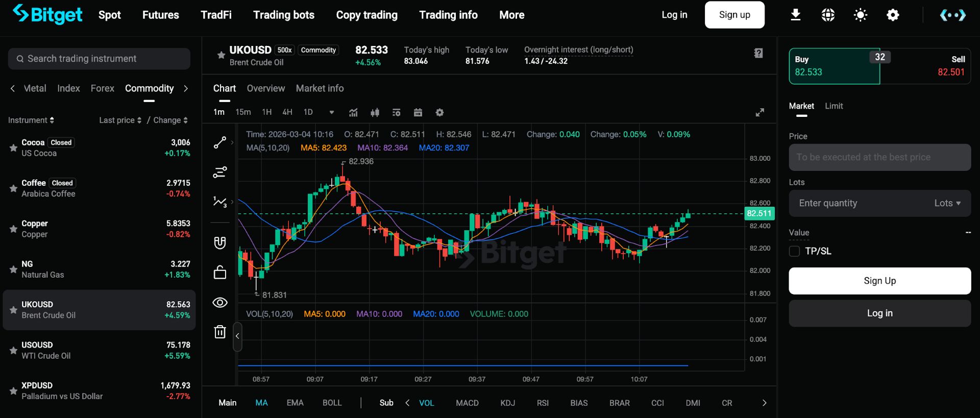The width and height of the screenshot is (980, 418).
Task: Sort instruments by last price
Action: point(120,120)
